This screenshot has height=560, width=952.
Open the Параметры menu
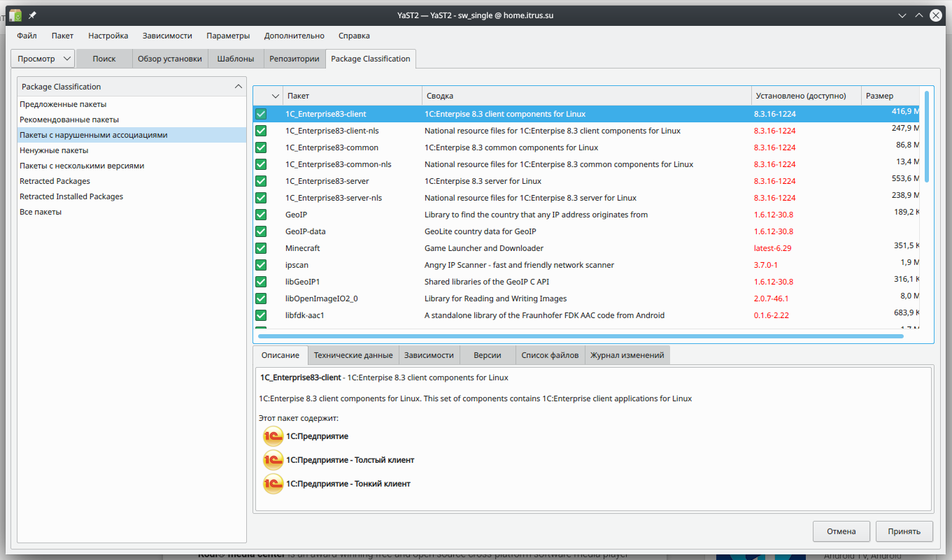coord(228,36)
